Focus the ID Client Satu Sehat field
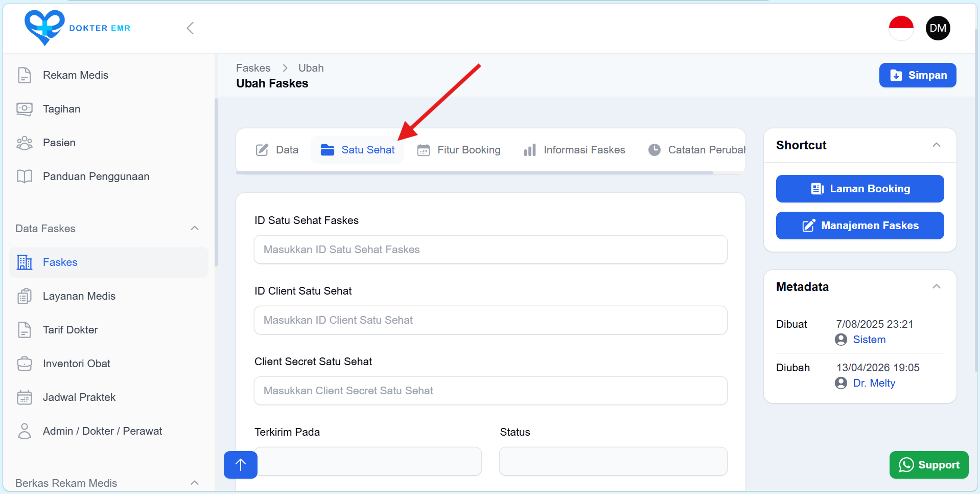This screenshot has height=494, width=980. click(491, 320)
